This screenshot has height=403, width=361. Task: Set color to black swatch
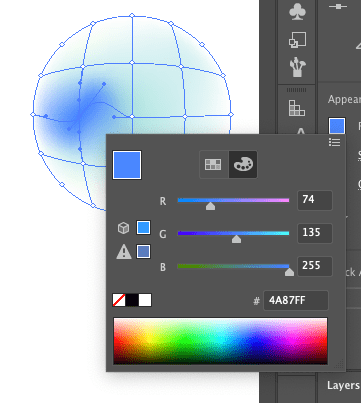tap(132, 300)
